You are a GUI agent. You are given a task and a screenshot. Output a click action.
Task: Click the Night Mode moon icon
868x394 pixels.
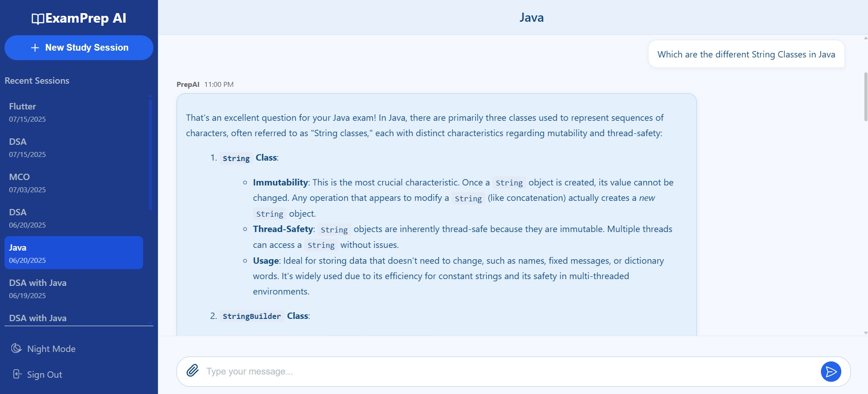tap(17, 348)
